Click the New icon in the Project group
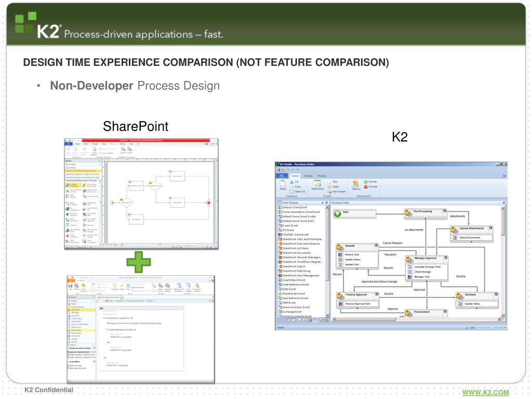Image resolution: width=532 pixels, height=399 pixels. [329, 182]
